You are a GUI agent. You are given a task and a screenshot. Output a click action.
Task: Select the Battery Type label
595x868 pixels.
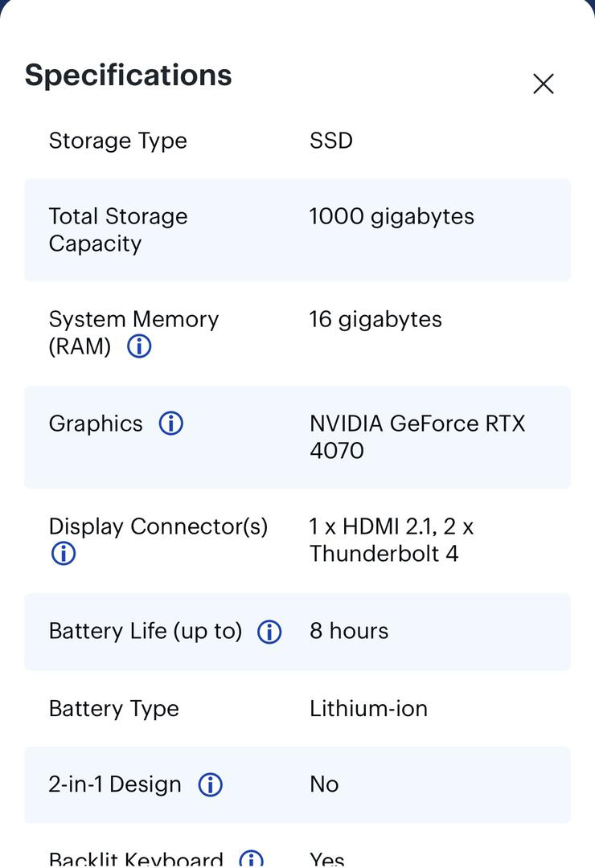(113, 708)
